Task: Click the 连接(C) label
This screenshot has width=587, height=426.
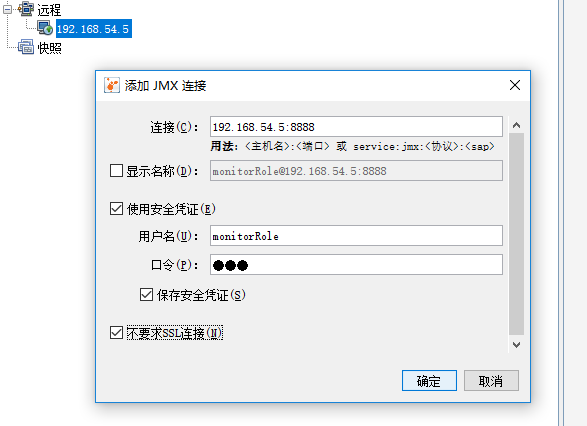Action: coord(174,127)
